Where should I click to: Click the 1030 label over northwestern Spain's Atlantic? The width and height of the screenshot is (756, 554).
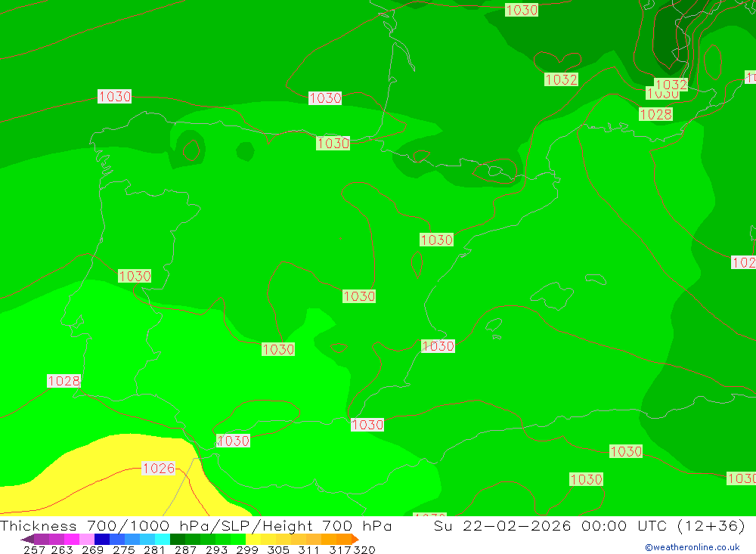(x=114, y=97)
